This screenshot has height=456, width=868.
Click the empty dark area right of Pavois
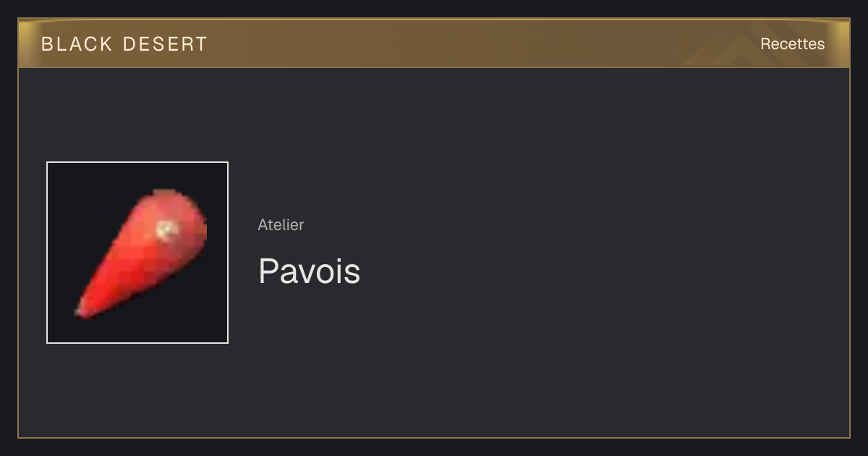(600, 271)
